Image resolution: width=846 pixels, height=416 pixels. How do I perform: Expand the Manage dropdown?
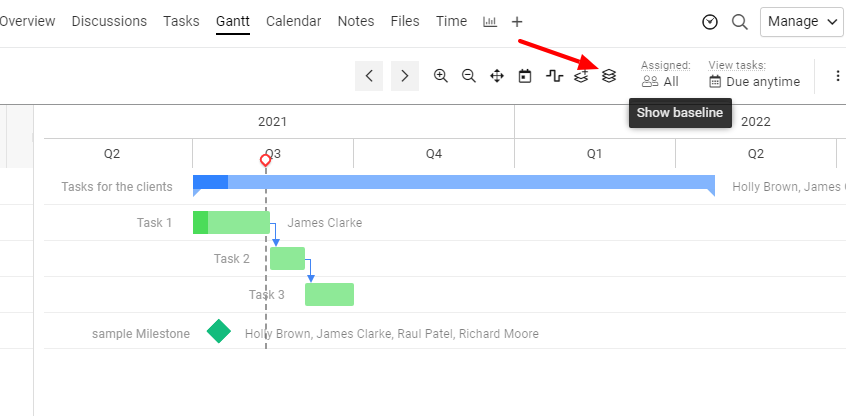(802, 22)
